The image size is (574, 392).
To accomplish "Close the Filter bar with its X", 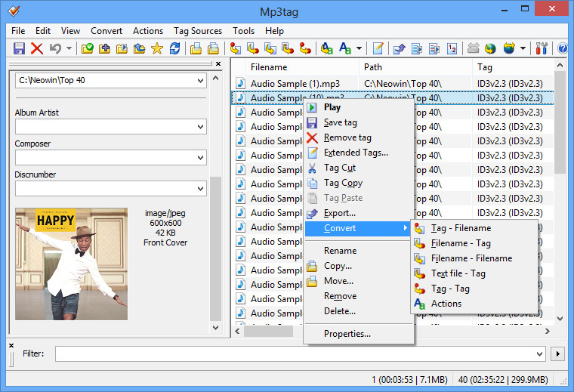I will [11, 345].
